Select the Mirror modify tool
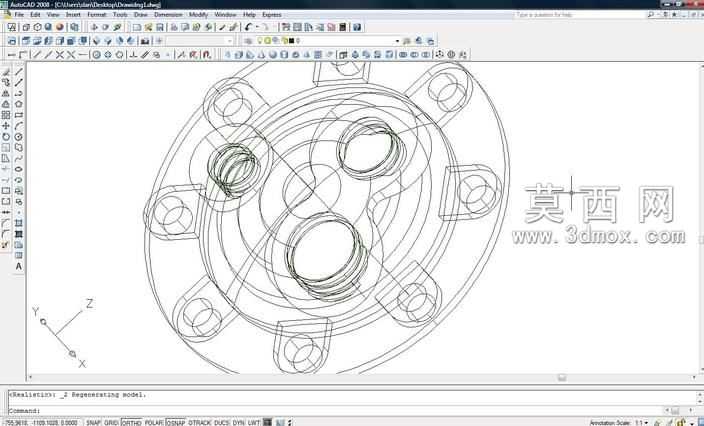Screen dimensions: 704x426 coord(6,93)
